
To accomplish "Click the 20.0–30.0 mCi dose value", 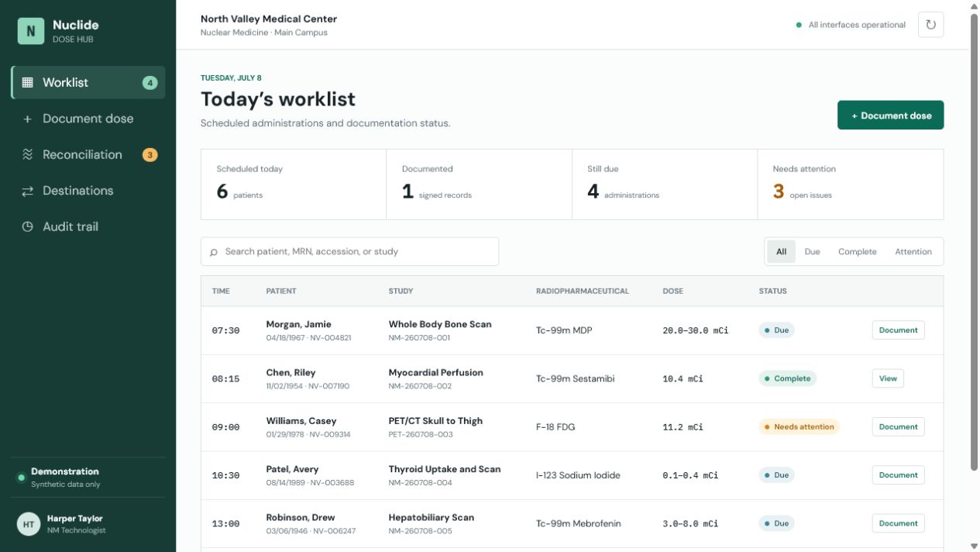I will pyautogui.click(x=696, y=330).
